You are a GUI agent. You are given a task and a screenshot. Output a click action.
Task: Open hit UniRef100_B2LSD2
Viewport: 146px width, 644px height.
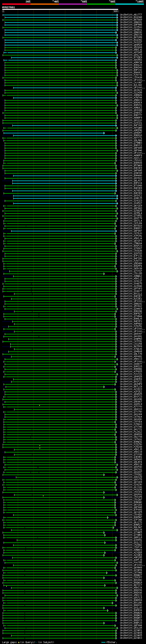pos(131,85)
